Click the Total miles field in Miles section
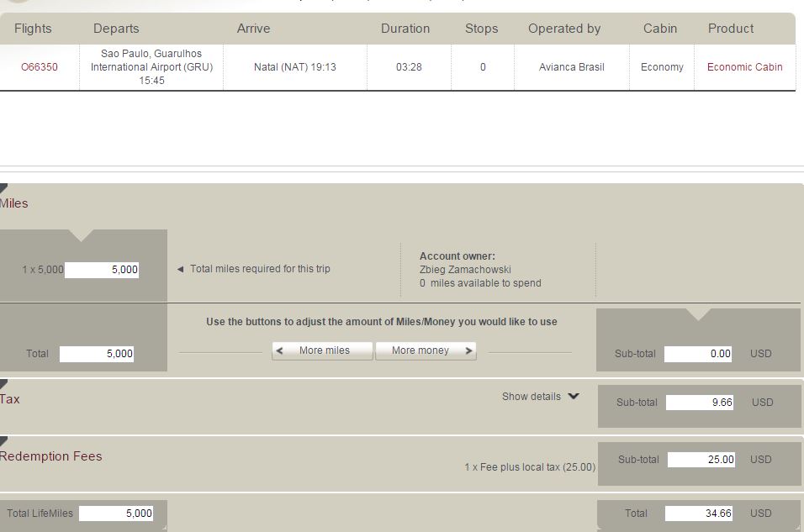804x532 pixels. (97, 354)
